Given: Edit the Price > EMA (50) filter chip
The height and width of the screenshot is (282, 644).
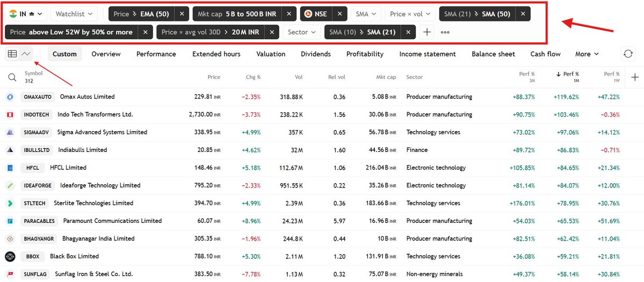Looking at the screenshot, I should (141, 14).
